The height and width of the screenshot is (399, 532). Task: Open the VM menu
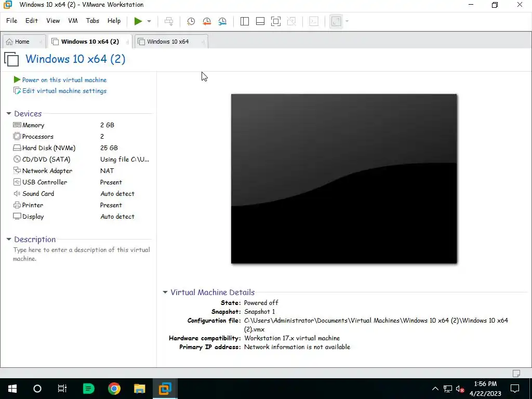[73, 21]
